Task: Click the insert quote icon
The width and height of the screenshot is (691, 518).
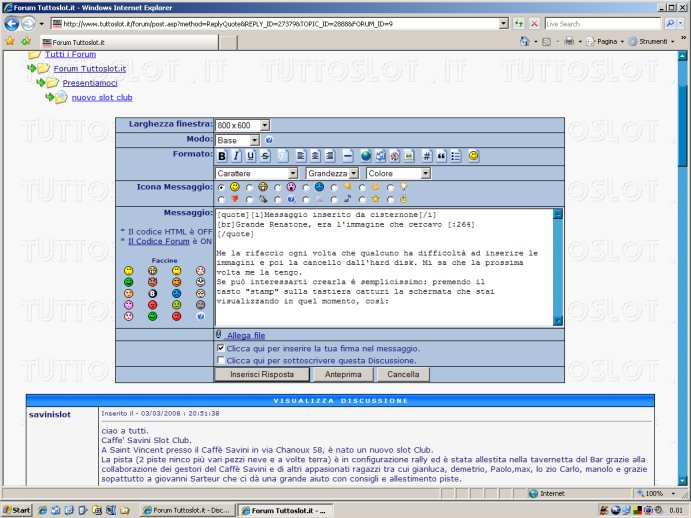Action: tap(441, 156)
